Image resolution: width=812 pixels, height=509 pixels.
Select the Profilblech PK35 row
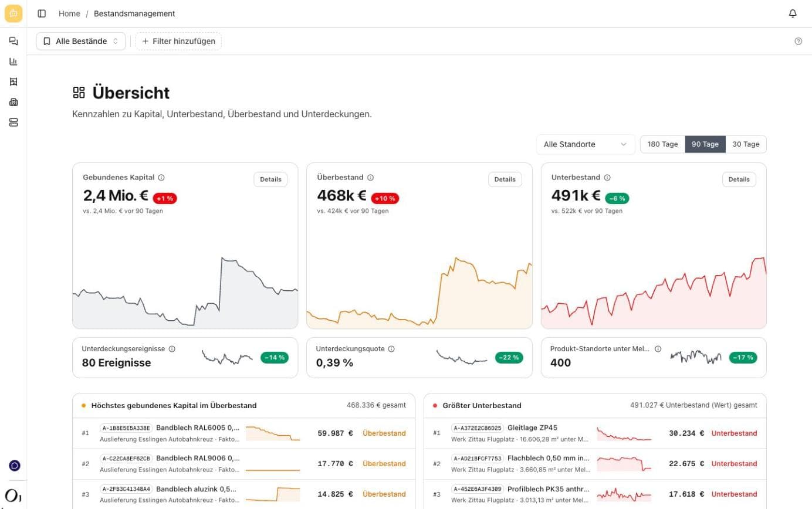(x=595, y=494)
